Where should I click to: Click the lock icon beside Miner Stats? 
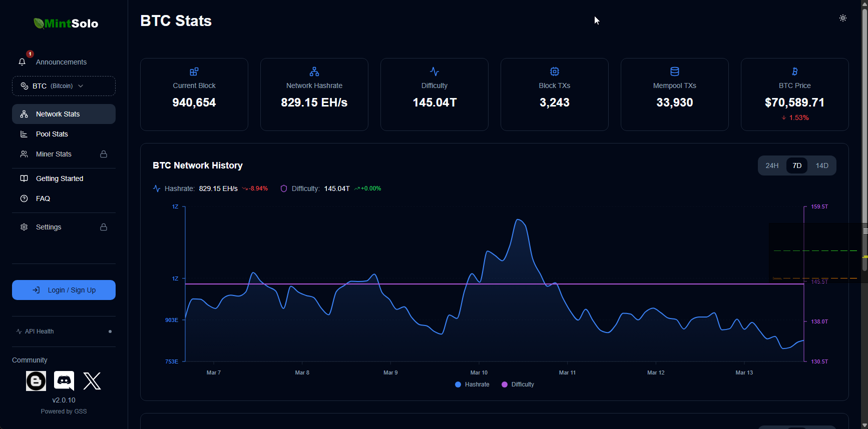tap(104, 154)
